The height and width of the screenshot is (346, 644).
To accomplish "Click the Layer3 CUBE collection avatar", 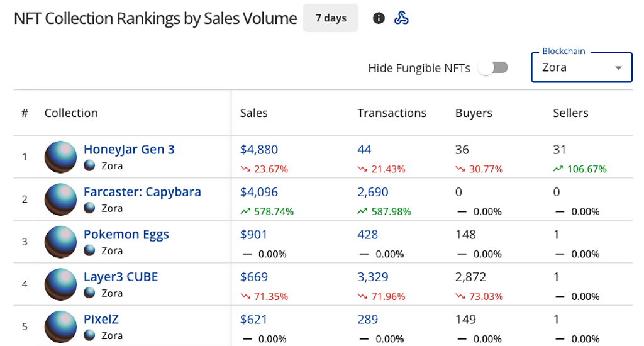I will click(61, 284).
